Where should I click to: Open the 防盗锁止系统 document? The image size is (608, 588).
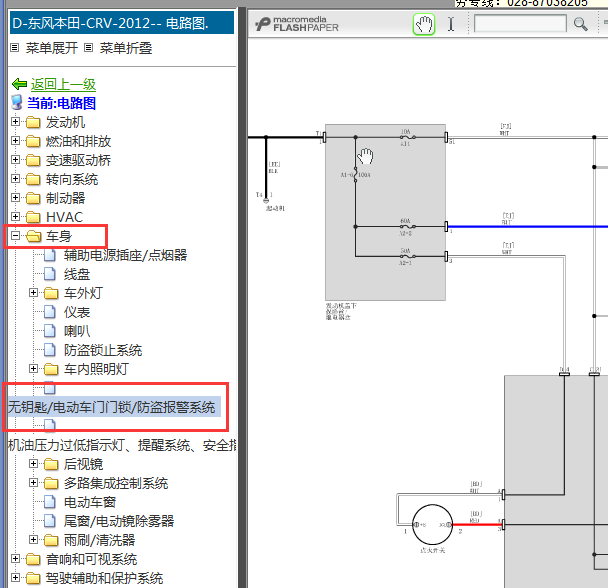[x=103, y=350]
